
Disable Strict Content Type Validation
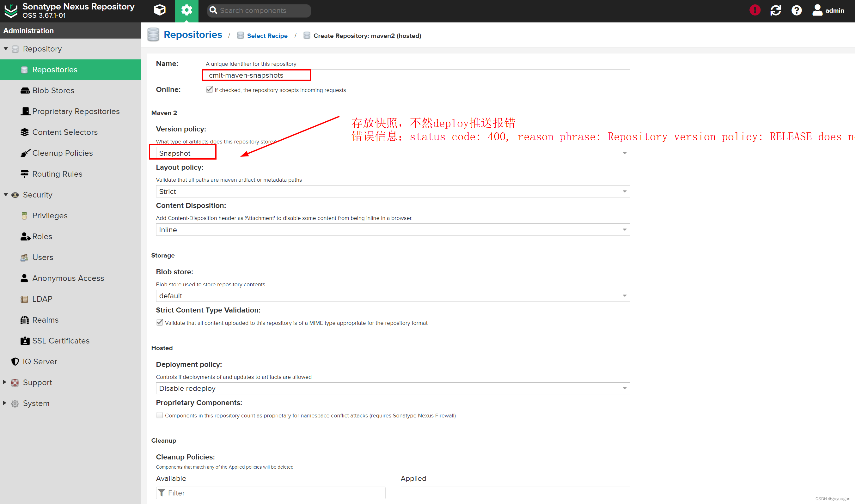(160, 322)
